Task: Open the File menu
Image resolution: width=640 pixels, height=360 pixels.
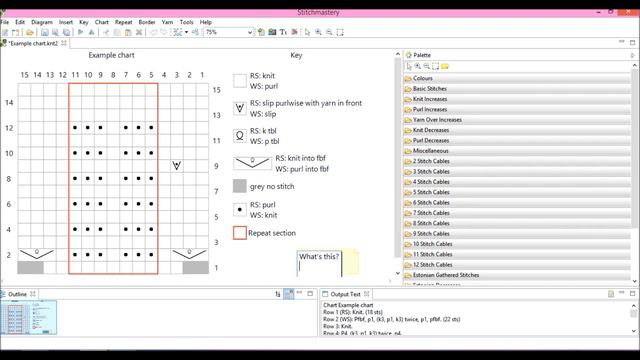Action: [4, 22]
